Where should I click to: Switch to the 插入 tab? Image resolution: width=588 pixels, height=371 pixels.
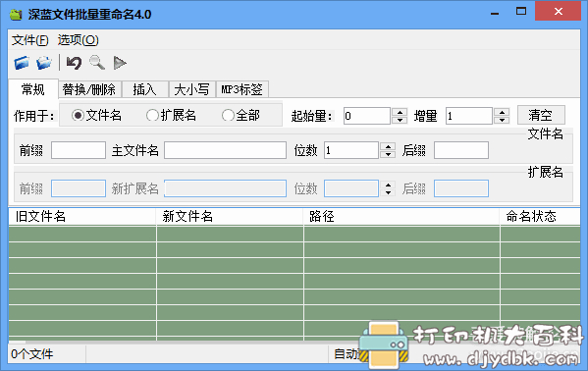click(144, 89)
